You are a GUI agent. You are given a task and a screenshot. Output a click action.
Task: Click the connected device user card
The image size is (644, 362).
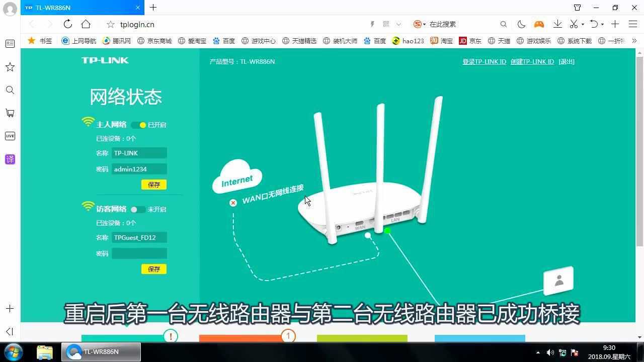click(x=558, y=281)
